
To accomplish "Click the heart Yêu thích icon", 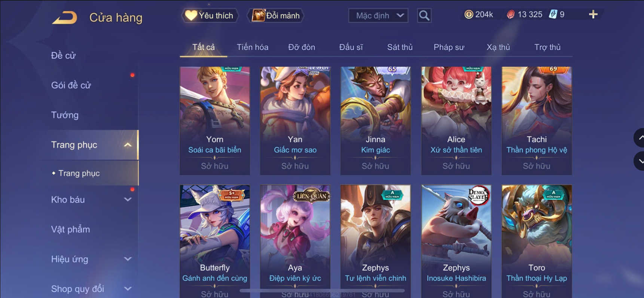I will click(x=191, y=15).
